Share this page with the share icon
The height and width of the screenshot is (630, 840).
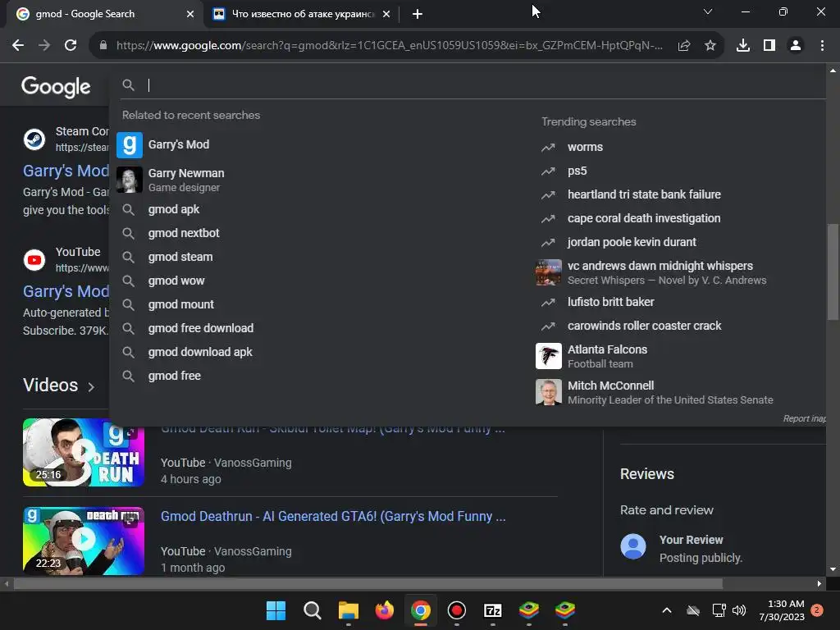(x=683, y=46)
